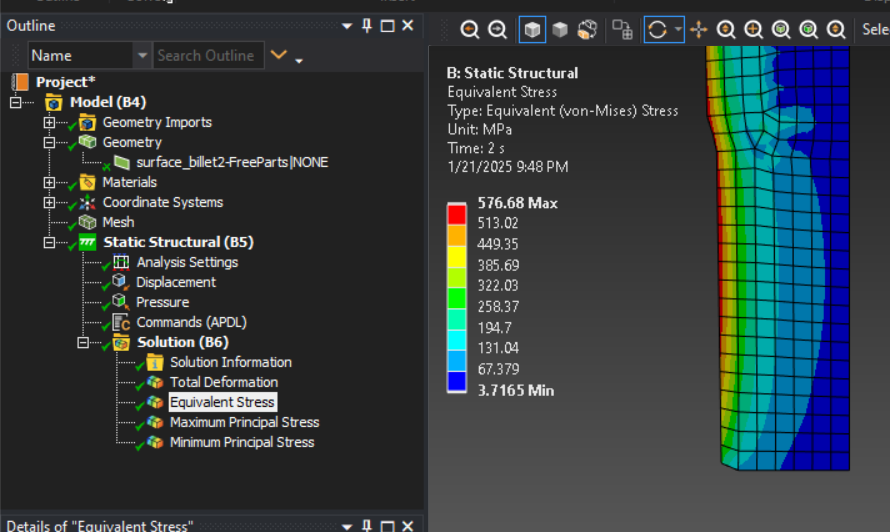Open the small arrow next to the search chevron

(x=299, y=61)
